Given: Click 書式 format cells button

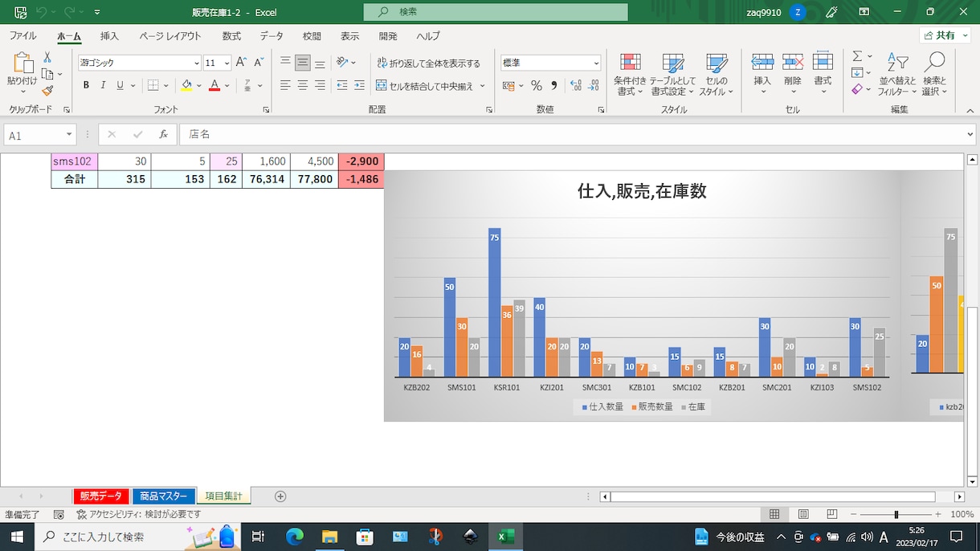Looking at the screenshot, I should pos(823,74).
